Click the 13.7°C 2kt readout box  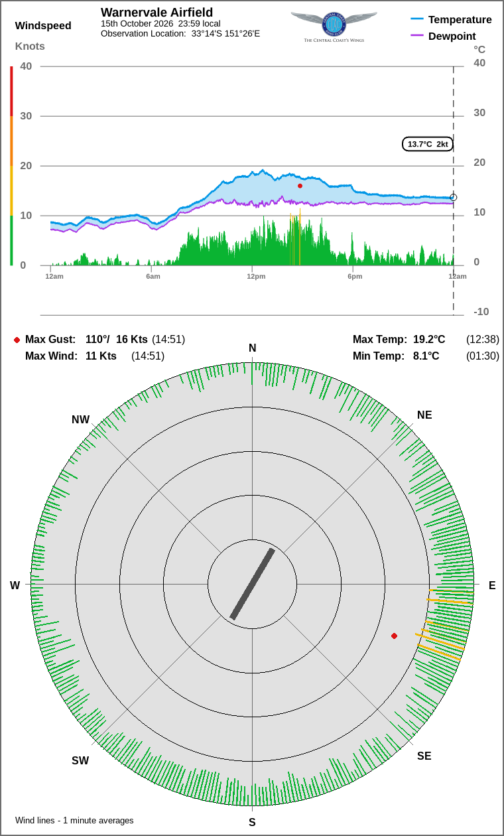point(428,144)
